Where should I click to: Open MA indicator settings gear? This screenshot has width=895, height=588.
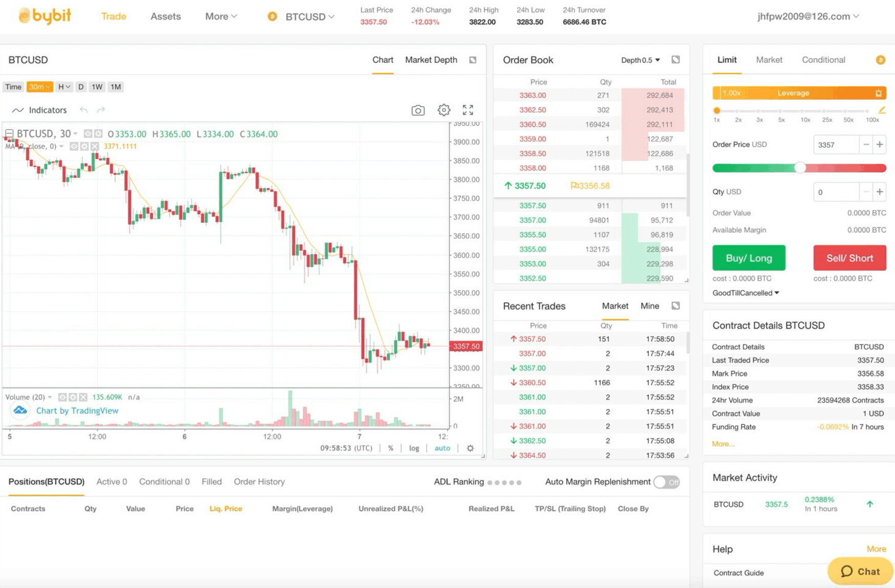click(84, 146)
